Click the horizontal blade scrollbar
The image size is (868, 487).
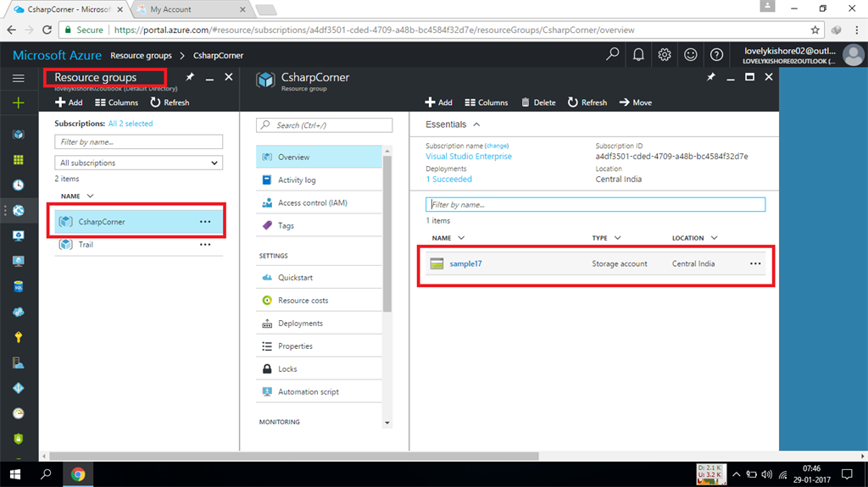point(294,457)
